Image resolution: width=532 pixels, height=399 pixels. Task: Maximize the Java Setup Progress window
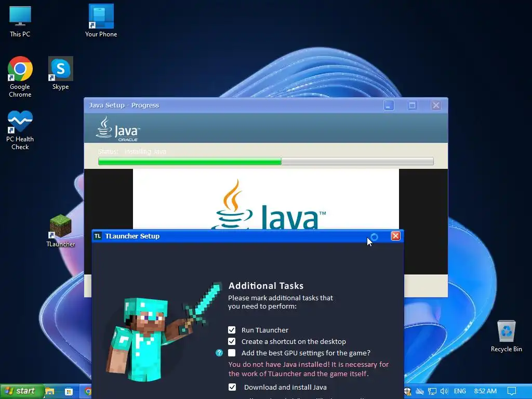coord(412,105)
